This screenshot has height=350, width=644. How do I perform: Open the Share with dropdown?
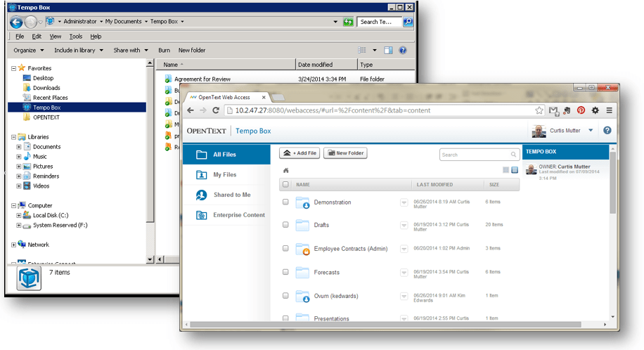pyautogui.click(x=131, y=50)
